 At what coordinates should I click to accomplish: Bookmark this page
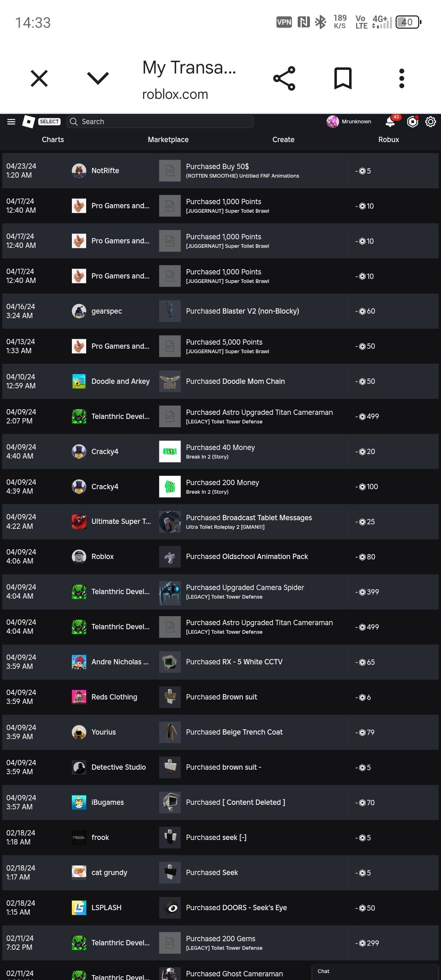click(343, 78)
